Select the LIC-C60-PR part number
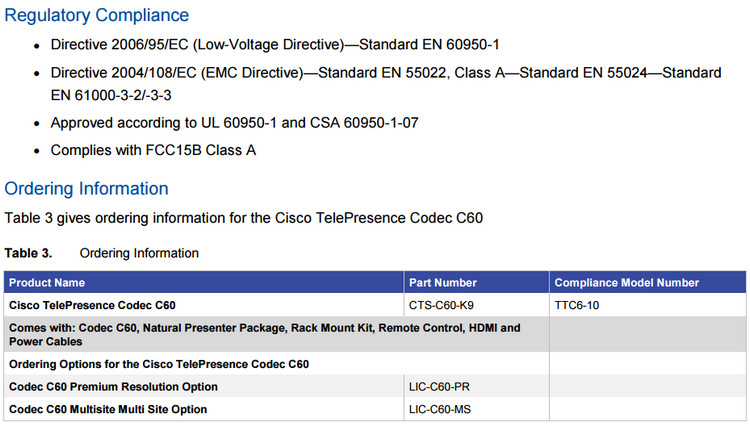Viewport: 750px width, 431px height. point(440,386)
